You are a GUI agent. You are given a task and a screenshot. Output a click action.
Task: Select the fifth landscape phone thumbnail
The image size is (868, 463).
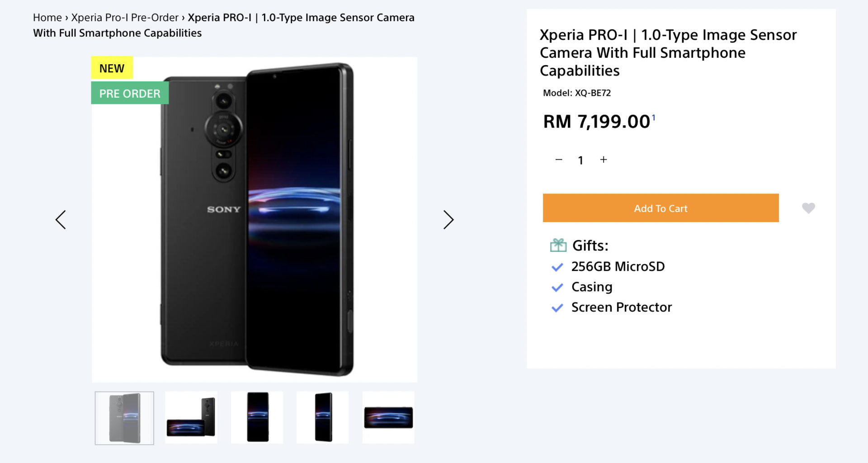388,418
